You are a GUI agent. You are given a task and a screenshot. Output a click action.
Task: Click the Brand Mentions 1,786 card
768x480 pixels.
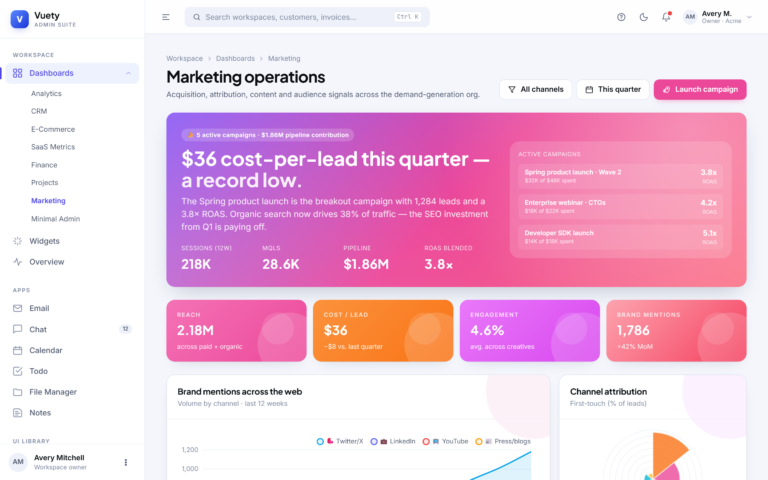(x=676, y=331)
